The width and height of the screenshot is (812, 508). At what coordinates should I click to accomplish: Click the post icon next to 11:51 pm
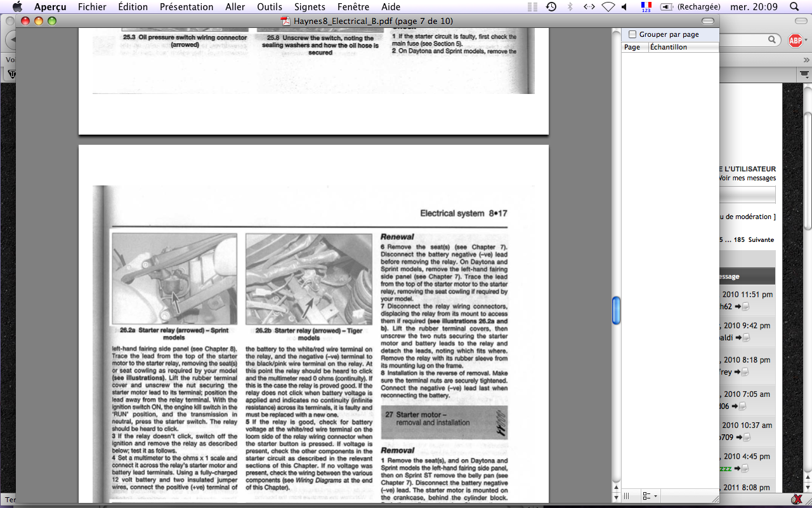746,307
